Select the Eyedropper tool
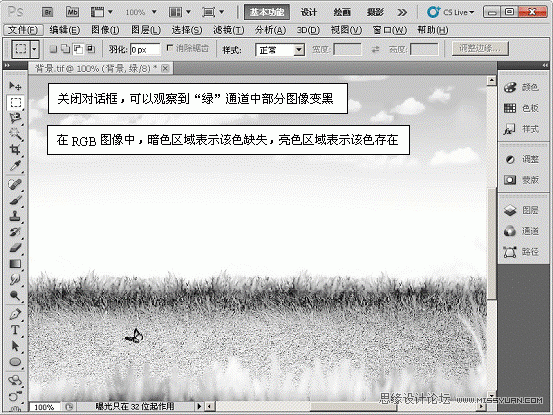This screenshot has height=415, width=553. click(x=15, y=165)
